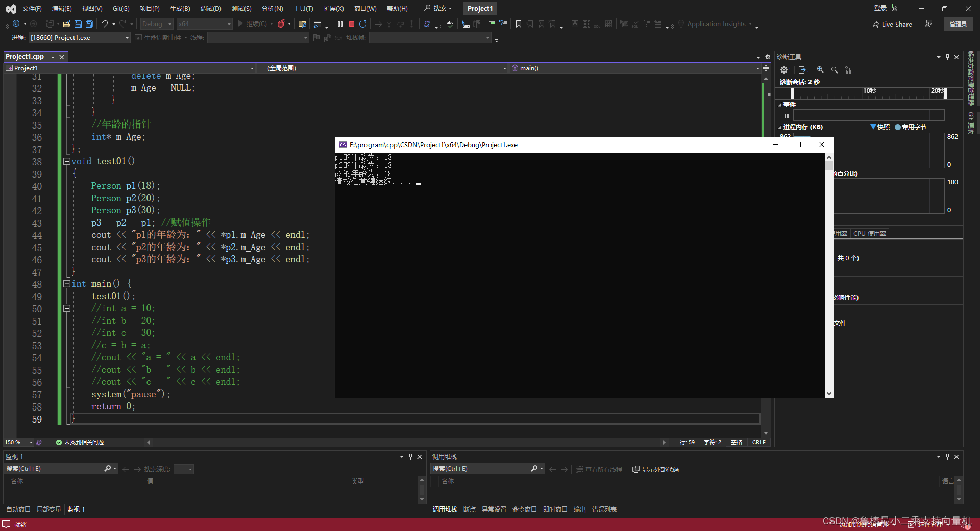This screenshot has height=531, width=980.
Task: Switch to the 断点 tab
Action: tap(469, 509)
